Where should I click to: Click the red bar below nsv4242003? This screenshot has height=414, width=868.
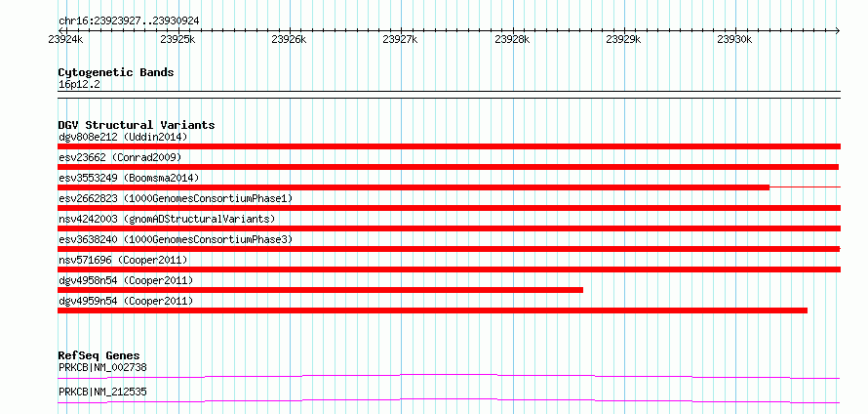click(x=449, y=228)
